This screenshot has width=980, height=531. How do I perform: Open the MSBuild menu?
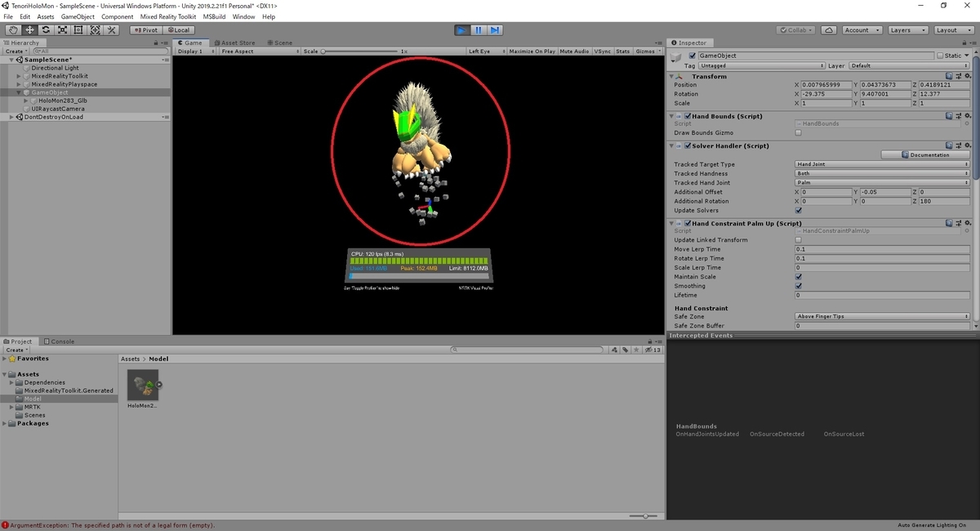pos(215,16)
